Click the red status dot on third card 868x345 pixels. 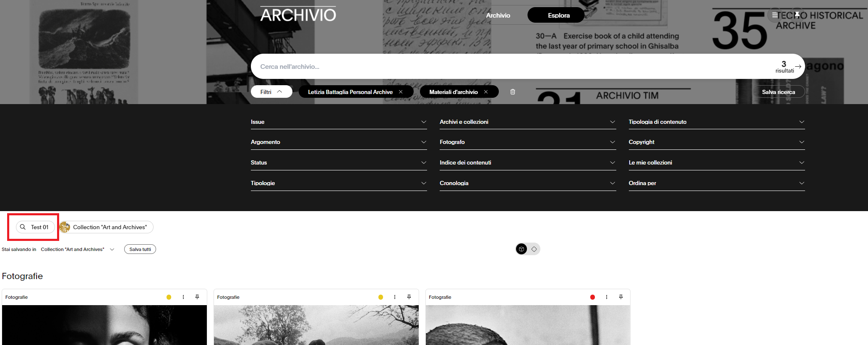pyautogui.click(x=592, y=297)
